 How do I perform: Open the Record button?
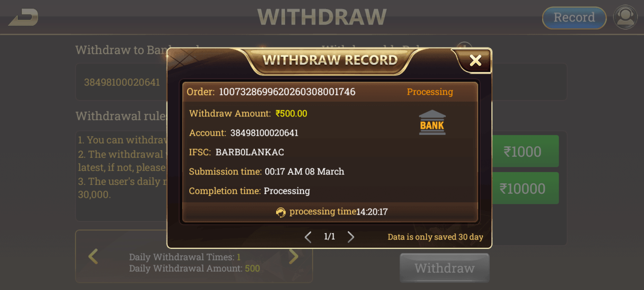[x=574, y=18]
